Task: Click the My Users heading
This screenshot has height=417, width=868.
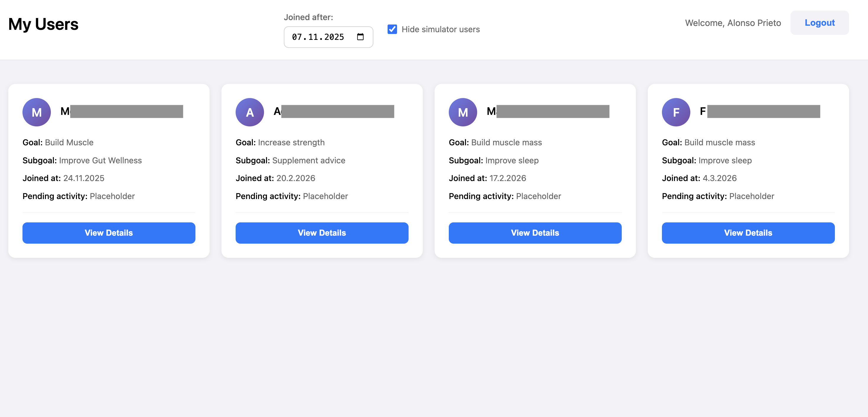Action: point(43,24)
